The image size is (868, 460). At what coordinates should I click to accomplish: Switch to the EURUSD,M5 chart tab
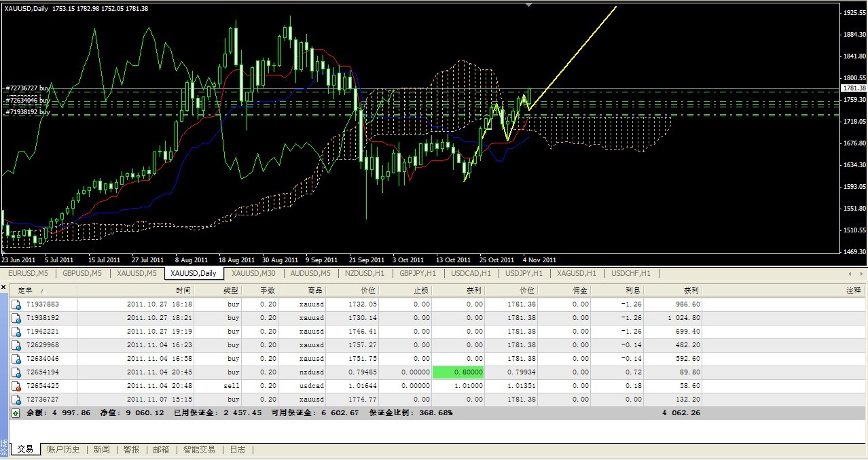[27, 273]
